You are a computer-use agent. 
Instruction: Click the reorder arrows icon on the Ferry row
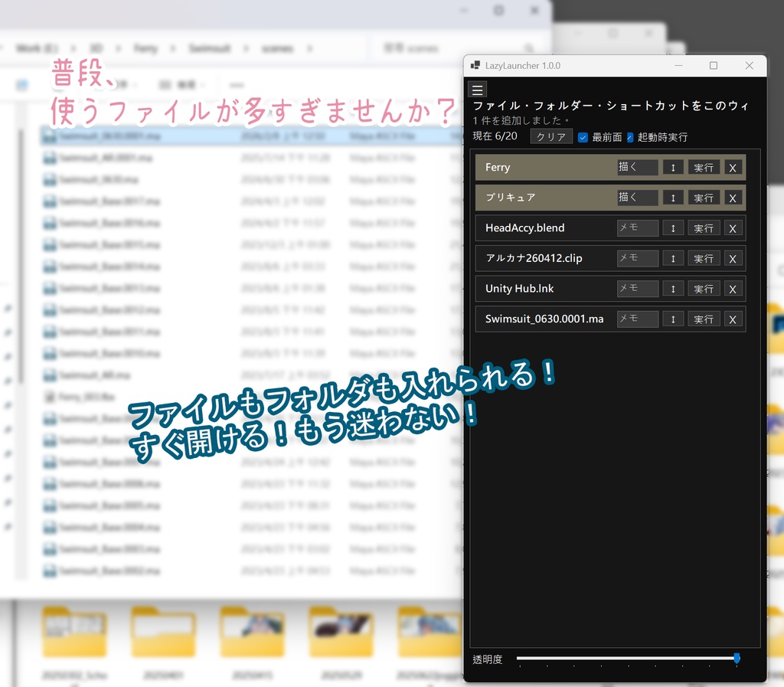point(672,167)
